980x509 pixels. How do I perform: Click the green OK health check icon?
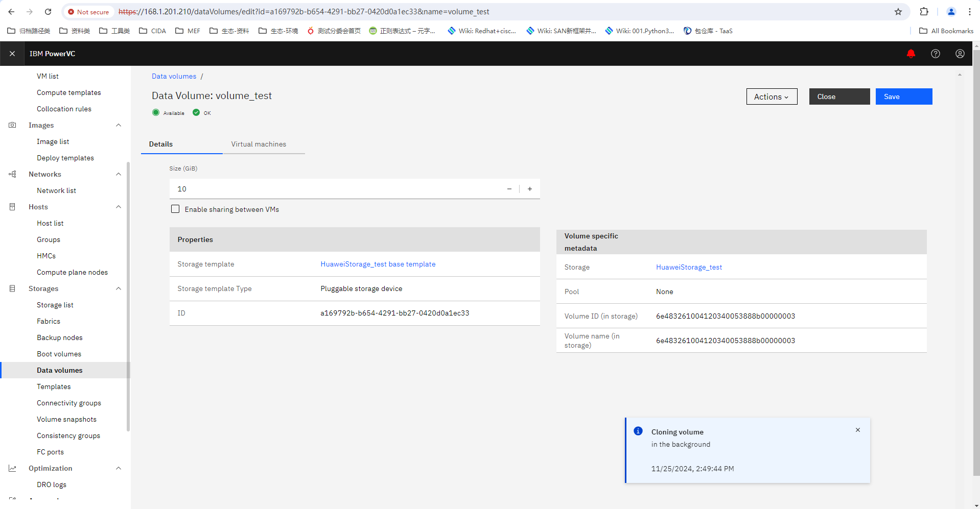tap(196, 112)
